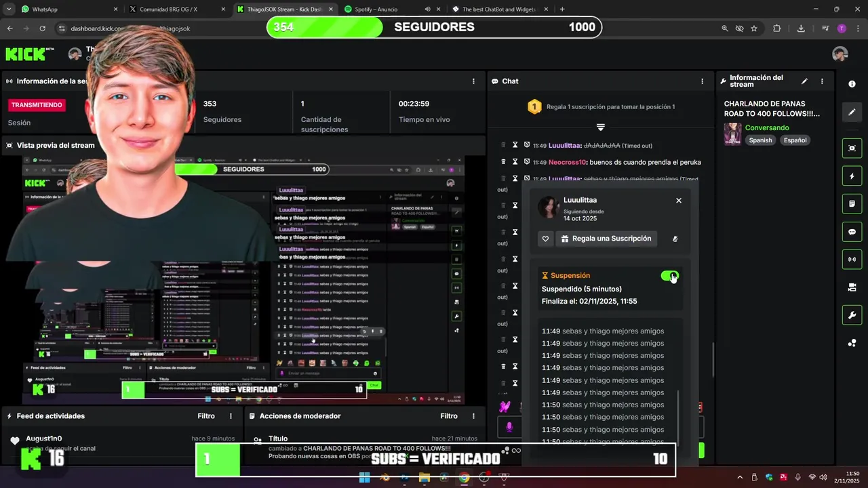The height and width of the screenshot is (488, 868).
Task: Click Neocross10 username in chat
Action: tap(568, 163)
